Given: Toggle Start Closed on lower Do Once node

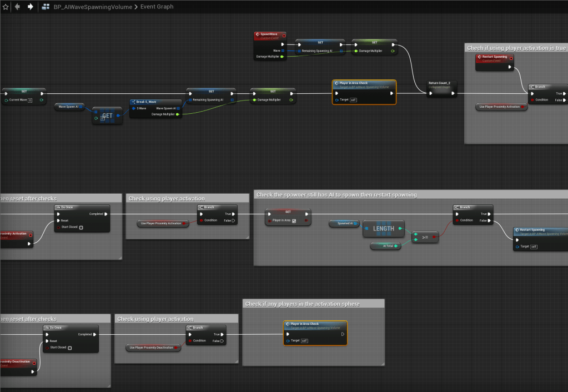Looking at the screenshot, I should (70, 348).
